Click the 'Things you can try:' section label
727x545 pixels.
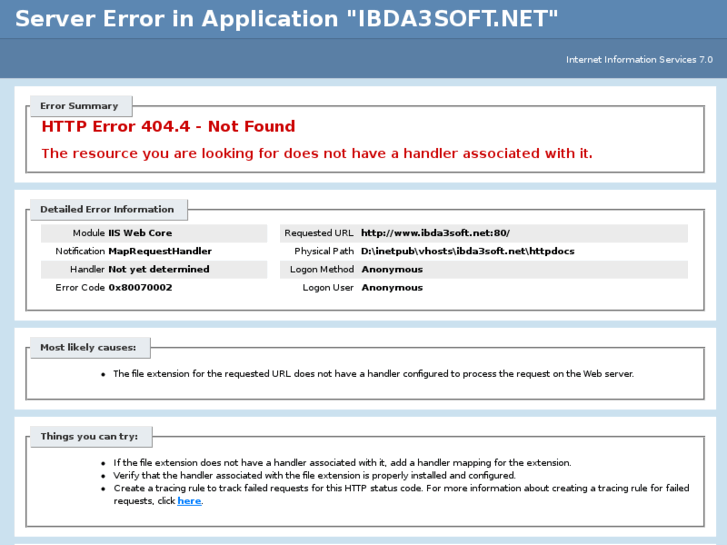(x=89, y=436)
